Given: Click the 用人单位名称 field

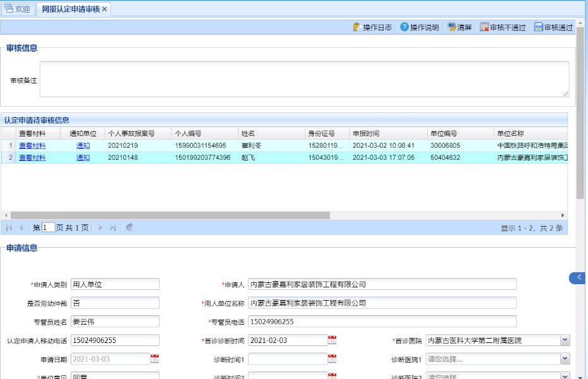Looking at the screenshot, I should coord(382,303).
